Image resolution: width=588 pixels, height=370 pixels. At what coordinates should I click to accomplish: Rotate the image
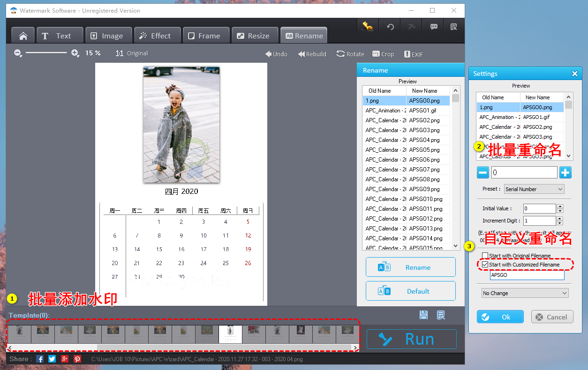350,54
